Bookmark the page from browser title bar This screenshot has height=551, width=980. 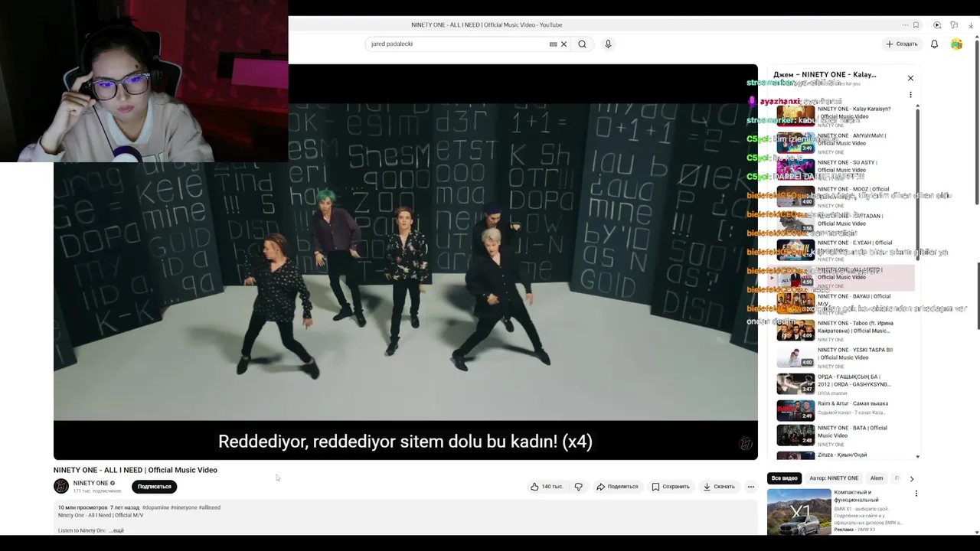[916, 25]
